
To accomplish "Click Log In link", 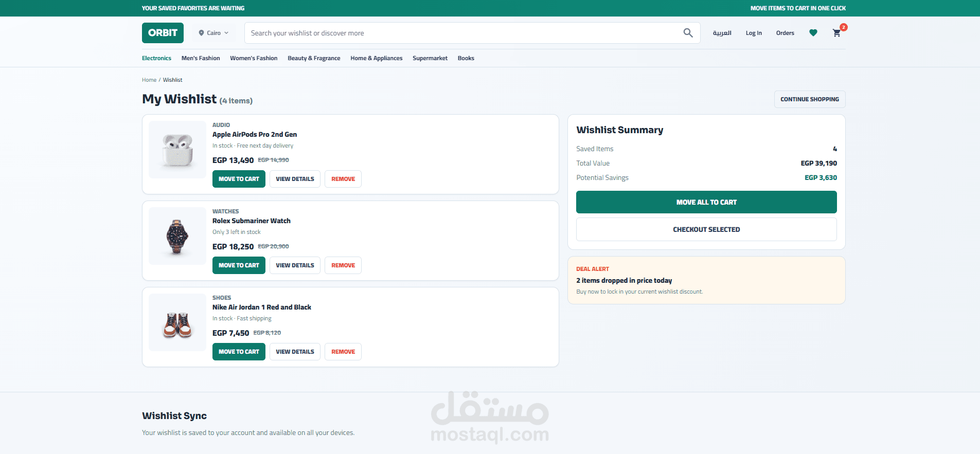I will click(754, 33).
